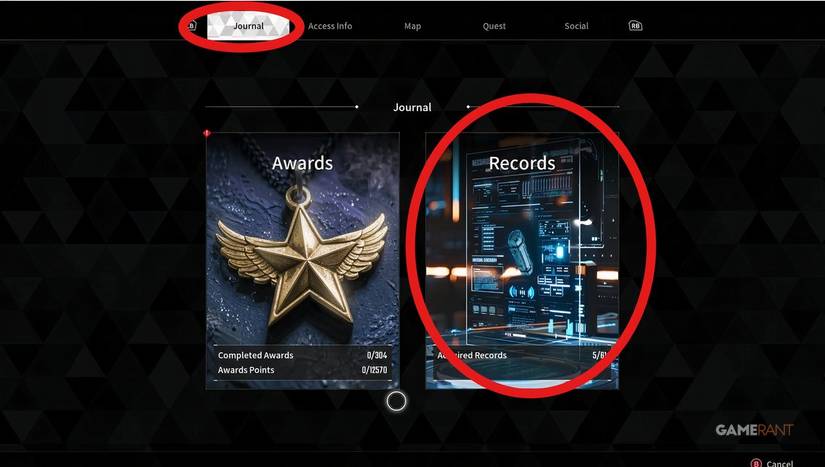Open the Map tab
825x467 pixels.
tap(412, 26)
